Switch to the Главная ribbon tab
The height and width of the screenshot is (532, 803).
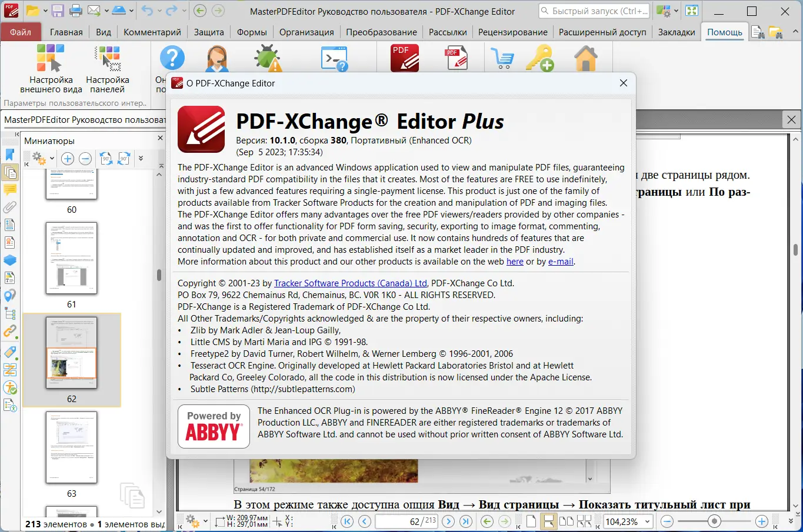pyautogui.click(x=66, y=32)
